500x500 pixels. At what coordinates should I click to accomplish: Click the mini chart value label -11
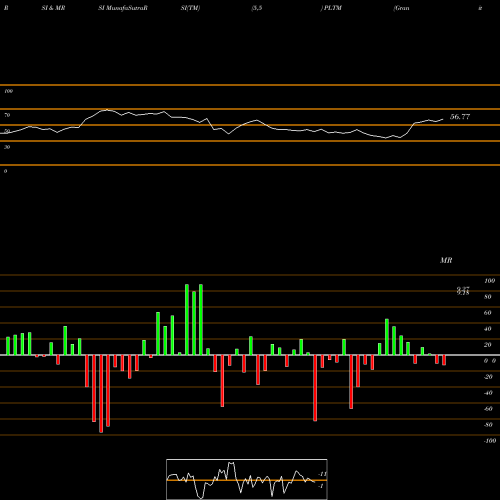[322, 474]
